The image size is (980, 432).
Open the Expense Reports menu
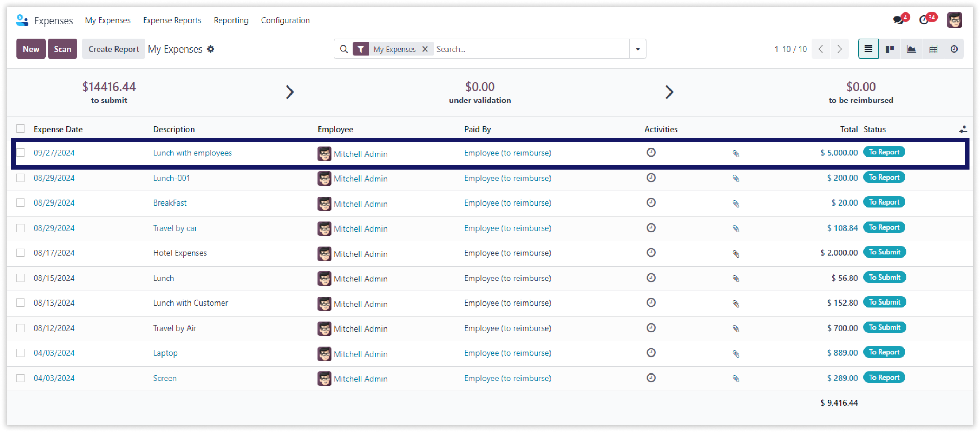pyautogui.click(x=172, y=20)
